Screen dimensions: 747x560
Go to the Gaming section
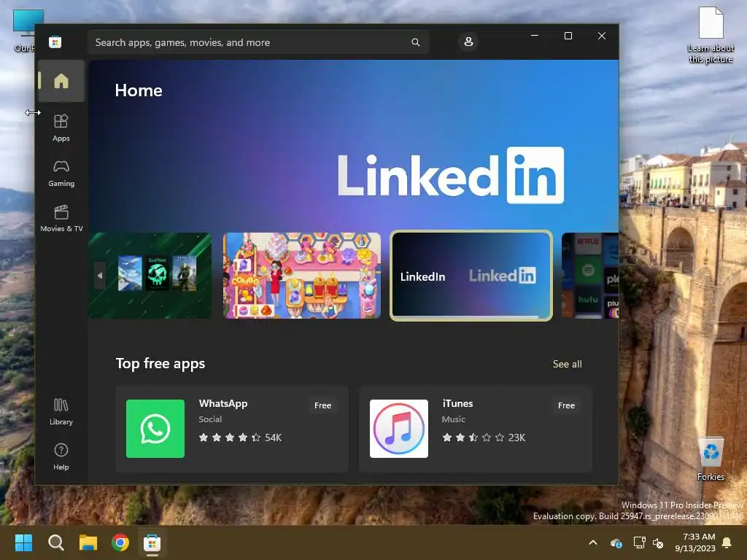pos(61,174)
